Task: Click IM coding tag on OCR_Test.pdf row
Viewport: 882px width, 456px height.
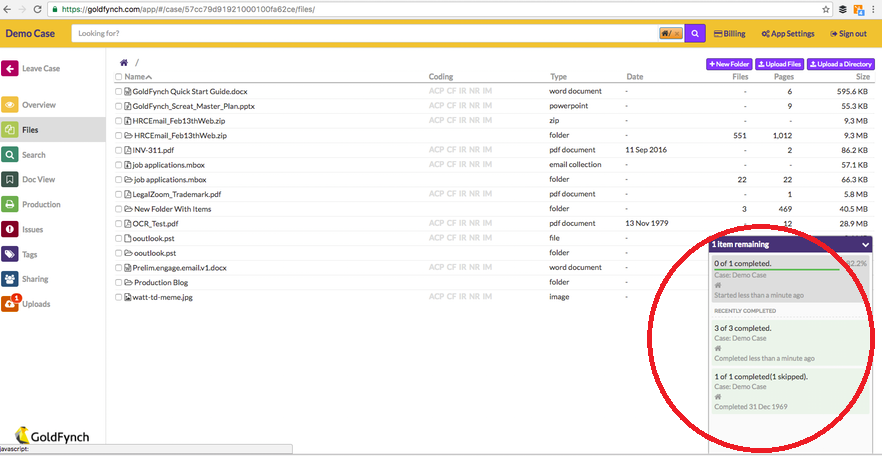Action: pyautogui.click(x=487, y=224)
